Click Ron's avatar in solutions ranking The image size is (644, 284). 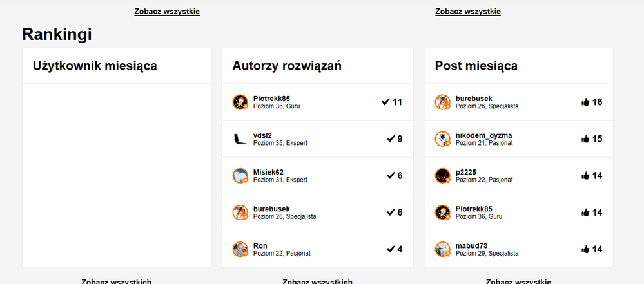[x=240, y=249]
